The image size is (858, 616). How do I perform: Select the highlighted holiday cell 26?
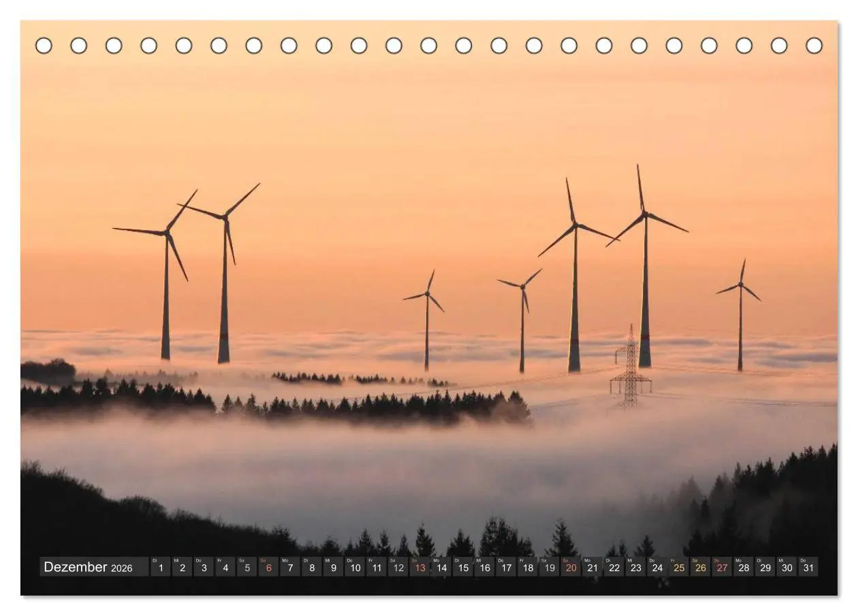tap(701, 567)
